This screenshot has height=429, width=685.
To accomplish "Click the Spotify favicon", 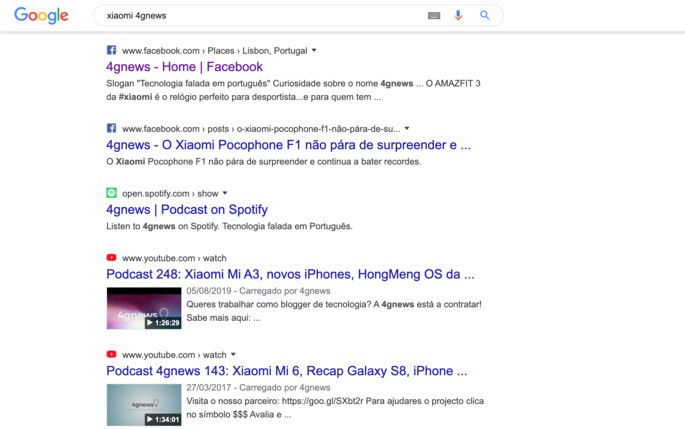I will point(111,193).
